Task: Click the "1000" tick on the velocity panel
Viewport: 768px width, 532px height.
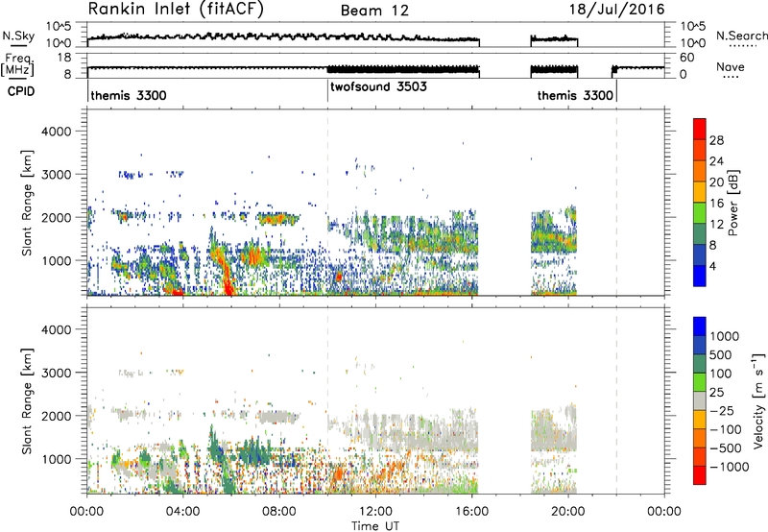Action: coord(56,458)
